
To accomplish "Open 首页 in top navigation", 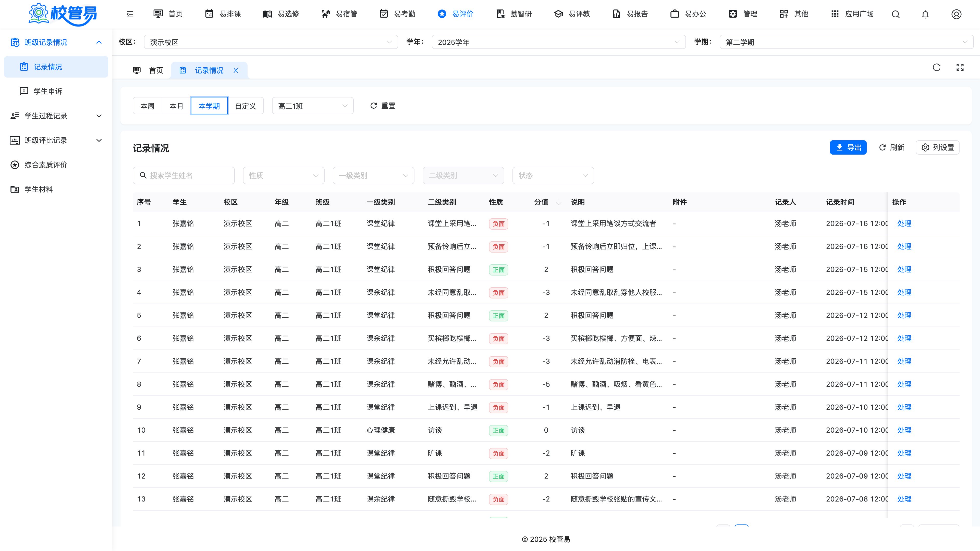I will click(x=168, y=14).
